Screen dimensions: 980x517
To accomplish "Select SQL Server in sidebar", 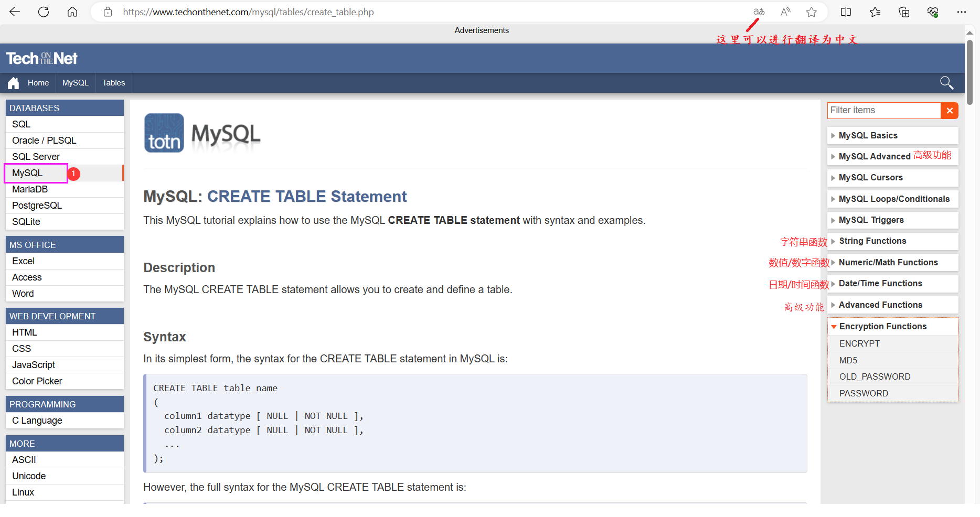I will pos(65,157).
